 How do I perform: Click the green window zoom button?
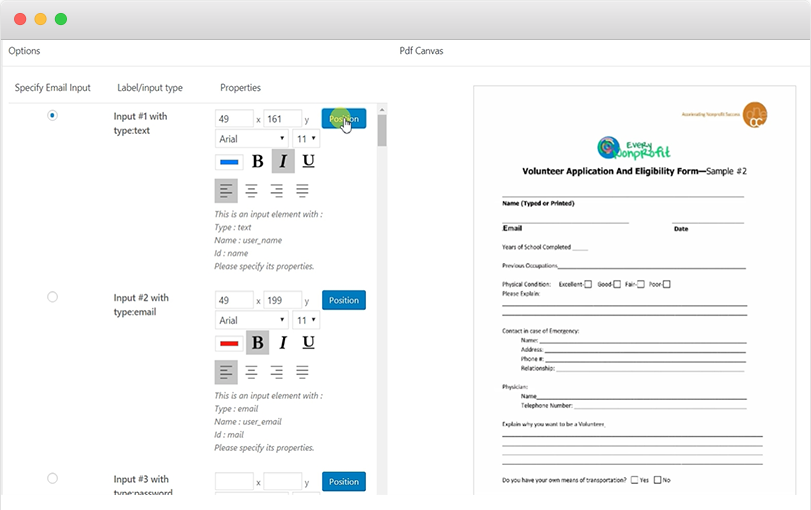pos(61,19)
